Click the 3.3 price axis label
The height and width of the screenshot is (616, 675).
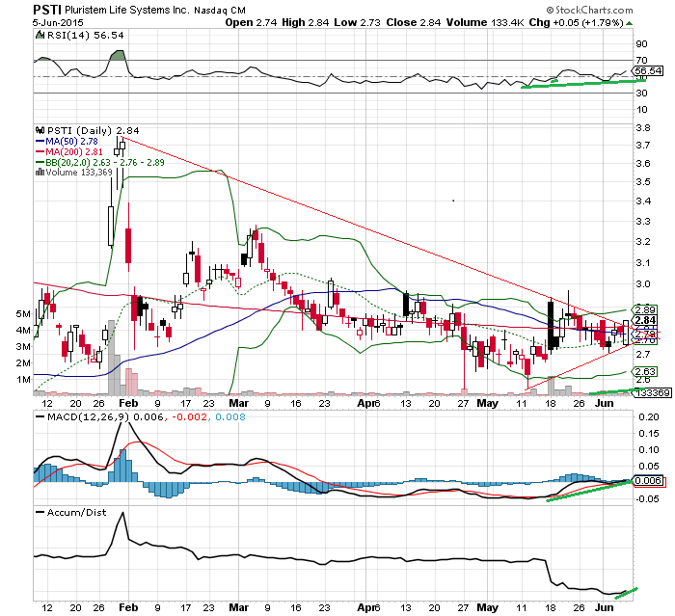(643, 222)
